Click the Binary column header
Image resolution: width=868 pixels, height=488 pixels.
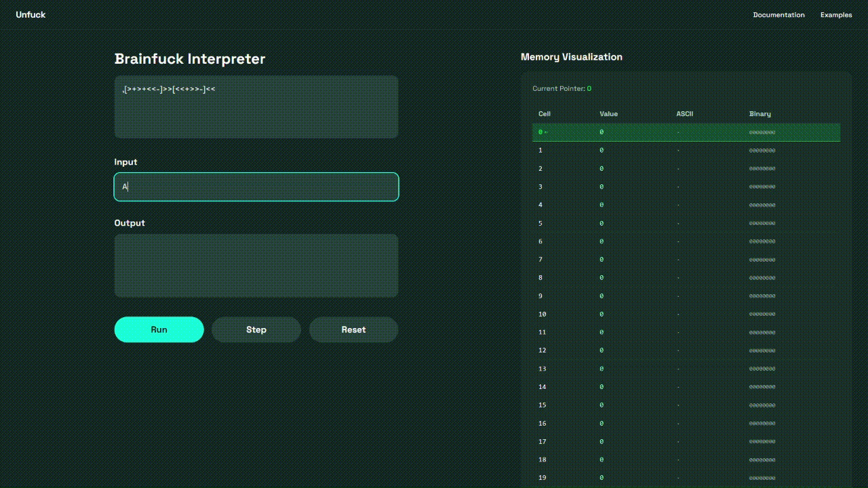coord(759,114)
